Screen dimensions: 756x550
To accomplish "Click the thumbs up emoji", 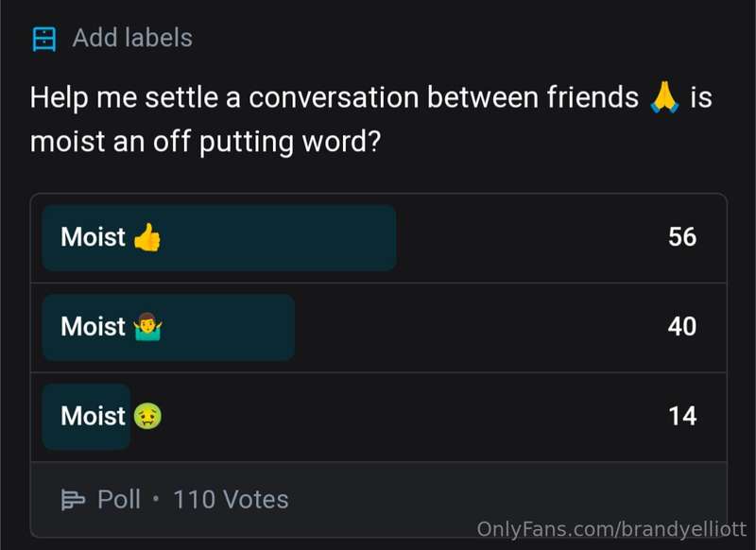I will click(147, 237).
